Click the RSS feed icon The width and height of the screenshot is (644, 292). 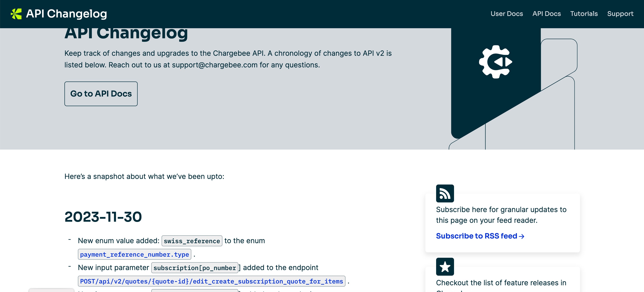445,193
